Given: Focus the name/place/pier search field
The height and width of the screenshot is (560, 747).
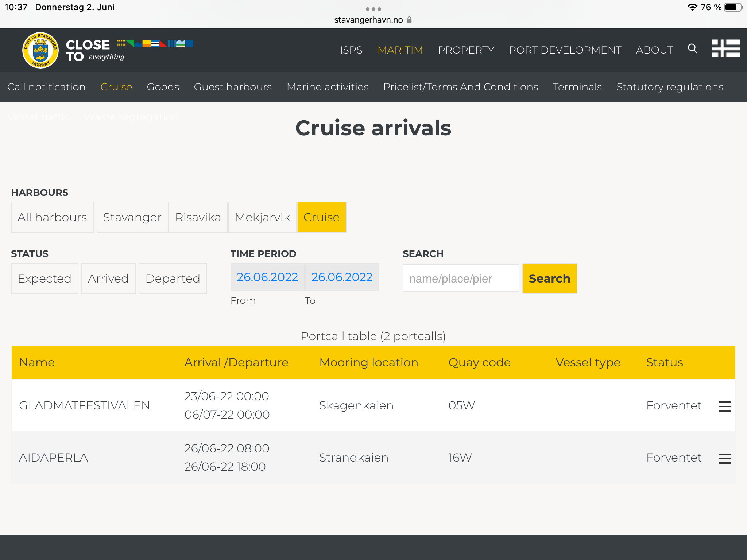Looking at the screenshot, I should 461,279.
